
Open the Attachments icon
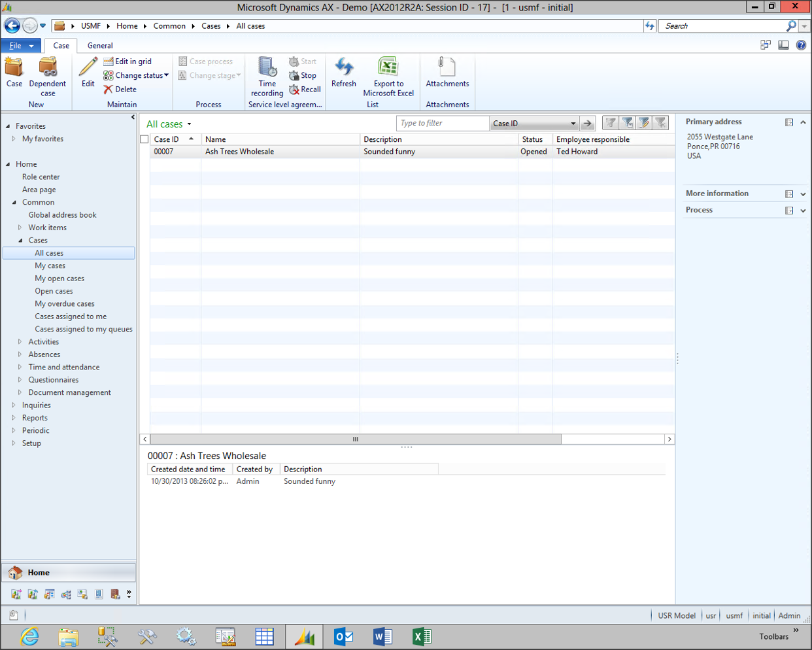click(x=447, y=68)
